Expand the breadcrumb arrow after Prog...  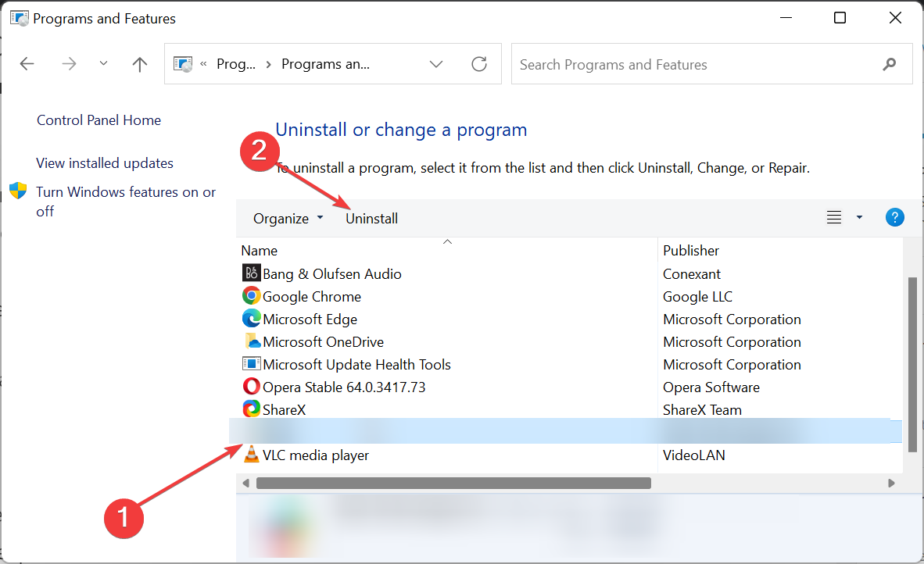pyautogui.click(x=269, y=64)
